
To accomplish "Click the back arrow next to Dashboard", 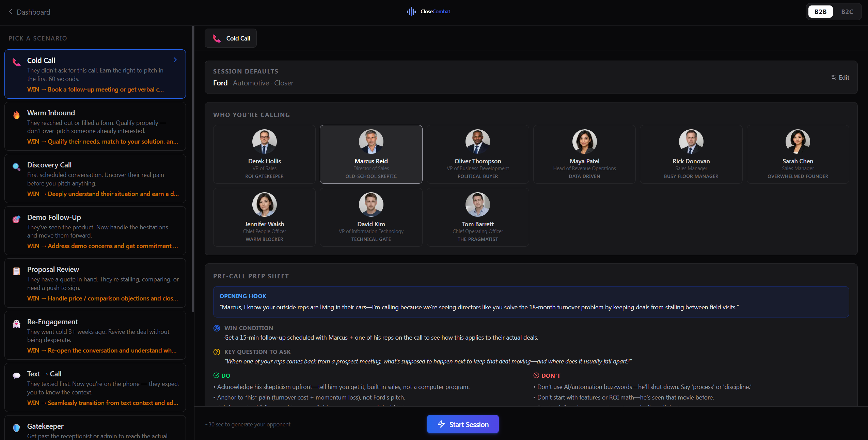I will point(11,12).
